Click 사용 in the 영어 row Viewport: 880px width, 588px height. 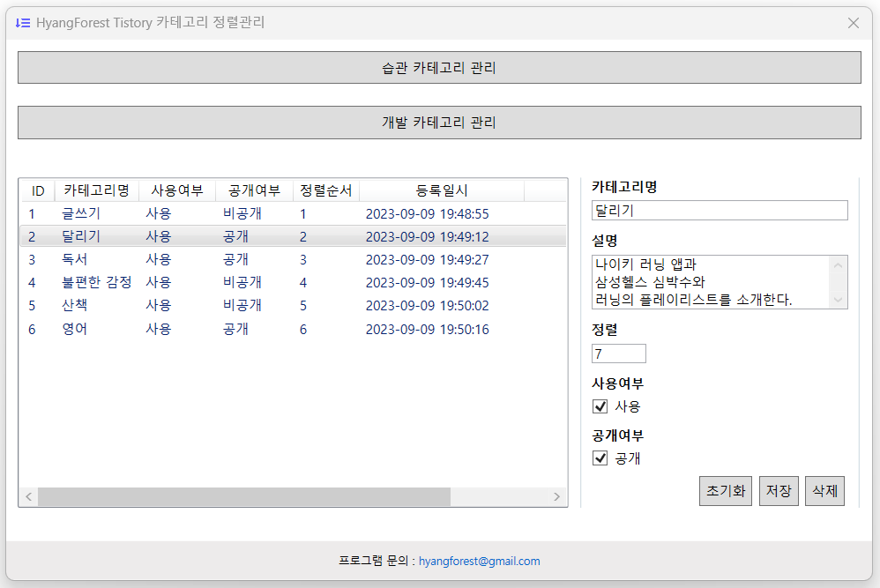click(158, 329)
